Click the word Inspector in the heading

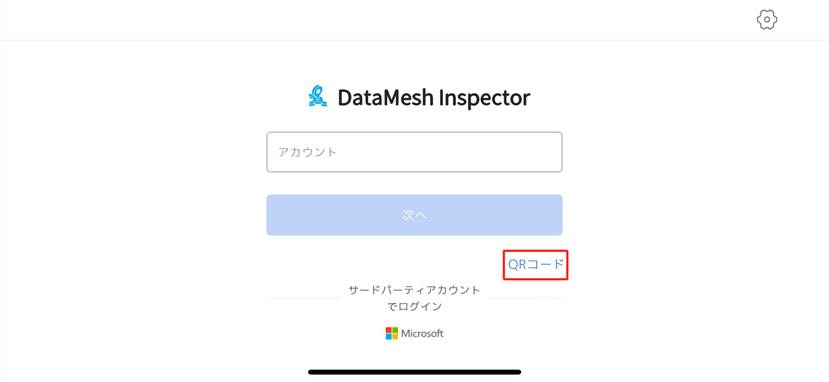(x=485, y=98)
